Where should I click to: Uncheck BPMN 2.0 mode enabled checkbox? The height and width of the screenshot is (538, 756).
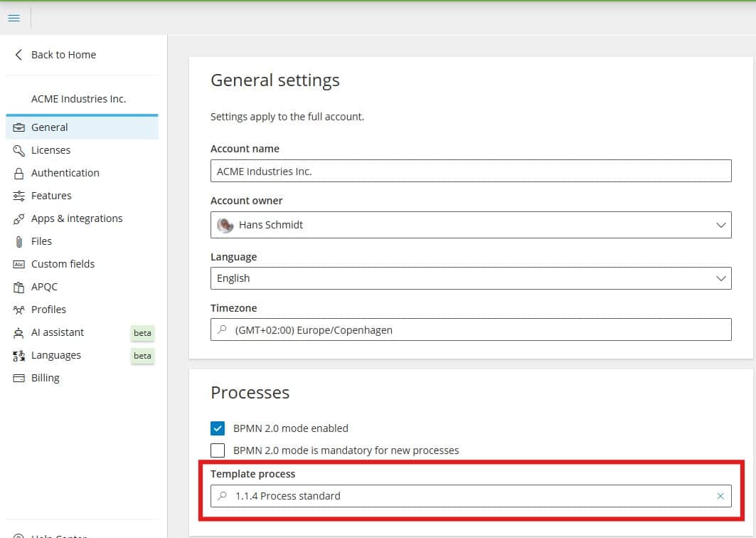218,428
